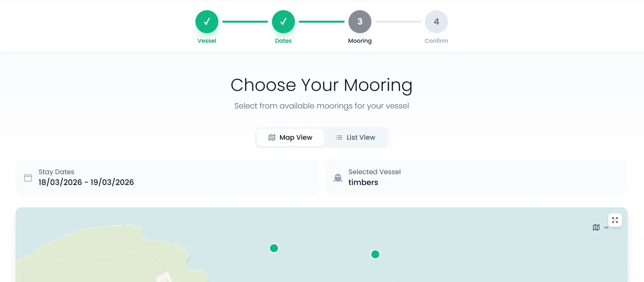
Task: Click the Dates step label
Action: click(283, 41)
